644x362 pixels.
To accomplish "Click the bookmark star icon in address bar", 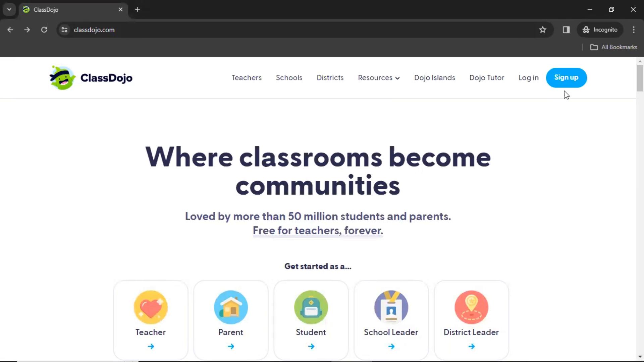I will click(542, 29).
